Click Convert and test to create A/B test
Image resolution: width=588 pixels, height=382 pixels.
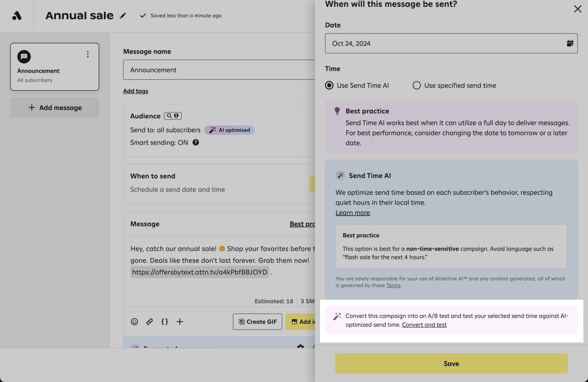(x=424, y=324)
